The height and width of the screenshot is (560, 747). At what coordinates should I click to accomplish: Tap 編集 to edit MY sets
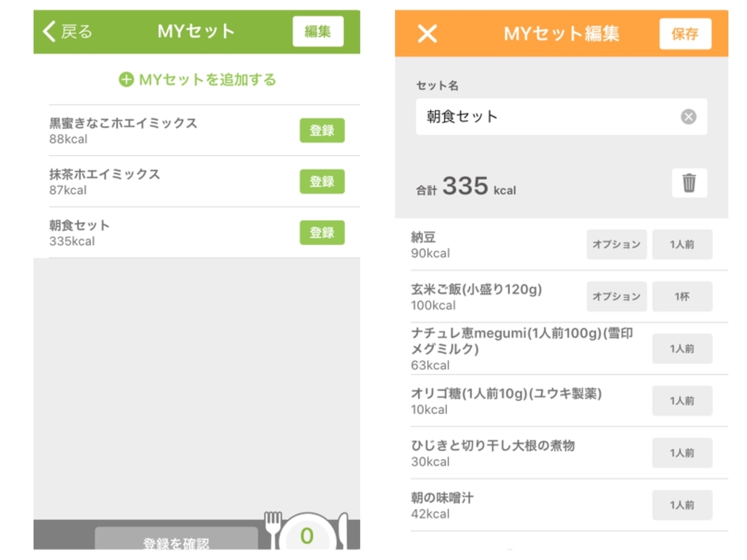click(318, 31)
